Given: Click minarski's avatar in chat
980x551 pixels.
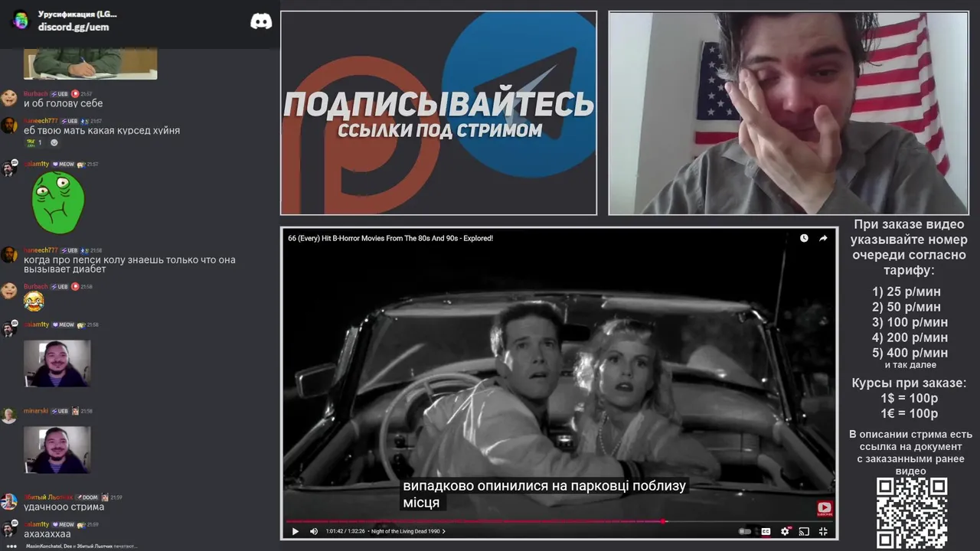Looking at the screenshot, I should [x=9, y=416].
